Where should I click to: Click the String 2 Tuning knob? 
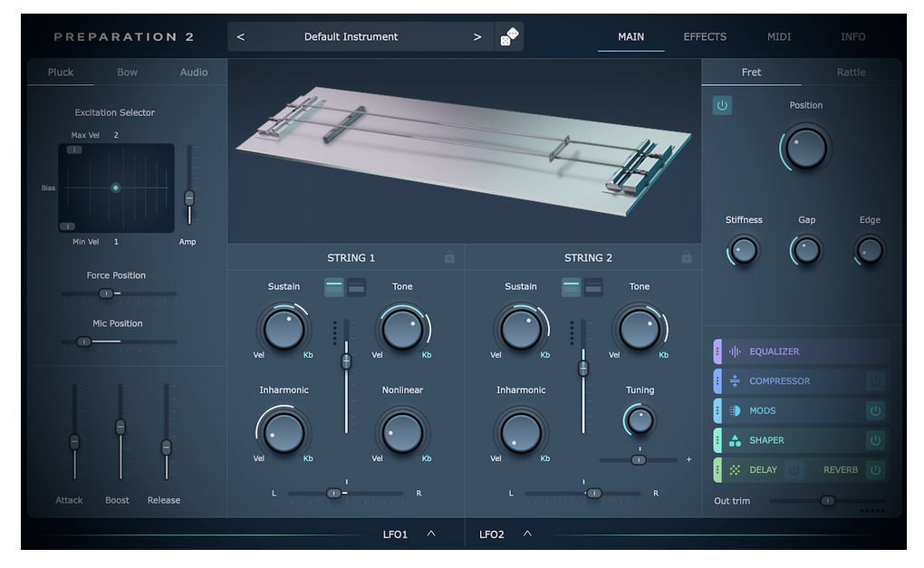[x=640, y=420]
